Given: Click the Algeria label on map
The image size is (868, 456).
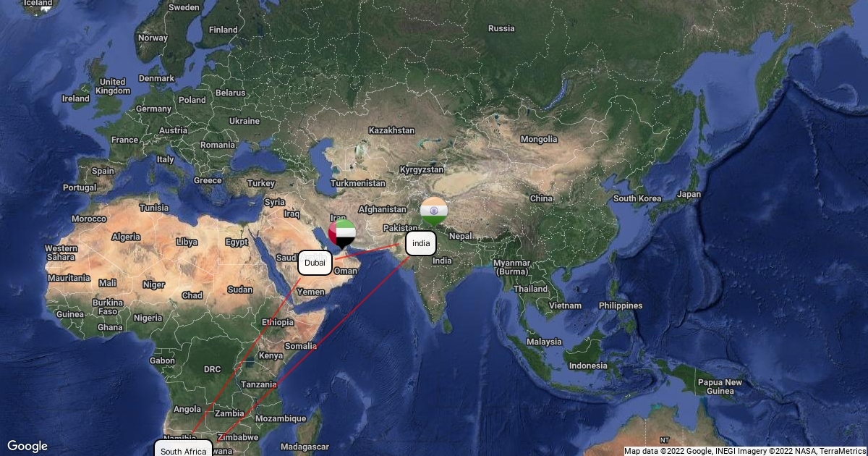Looking at the screenshot, I should [126, 237].
